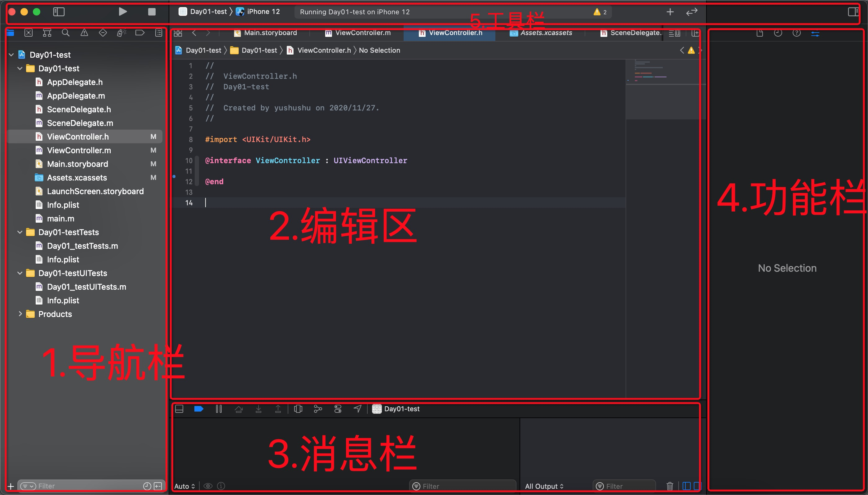
Task: Expand the Products folder
Action: click(20, 314)
